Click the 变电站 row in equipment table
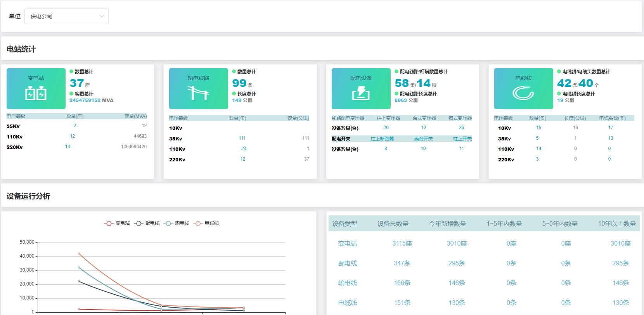Image resolution: width=644 pixels, height=315 pixels. point(484,244)
